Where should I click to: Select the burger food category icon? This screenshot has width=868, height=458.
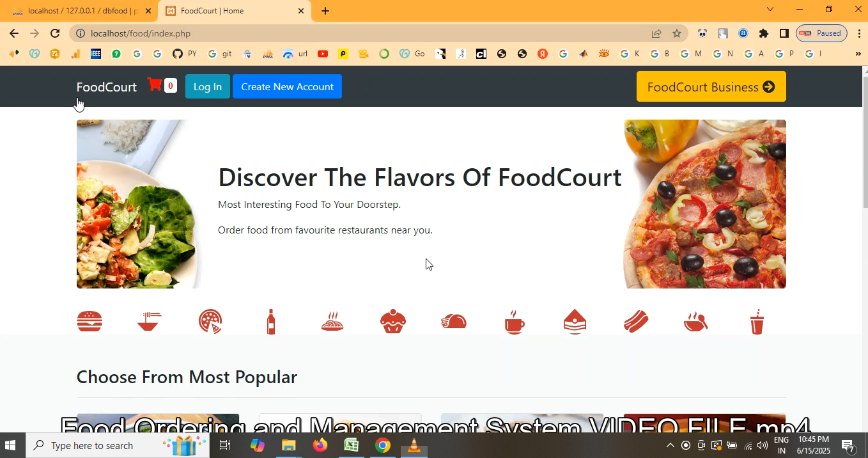[89, 321]
